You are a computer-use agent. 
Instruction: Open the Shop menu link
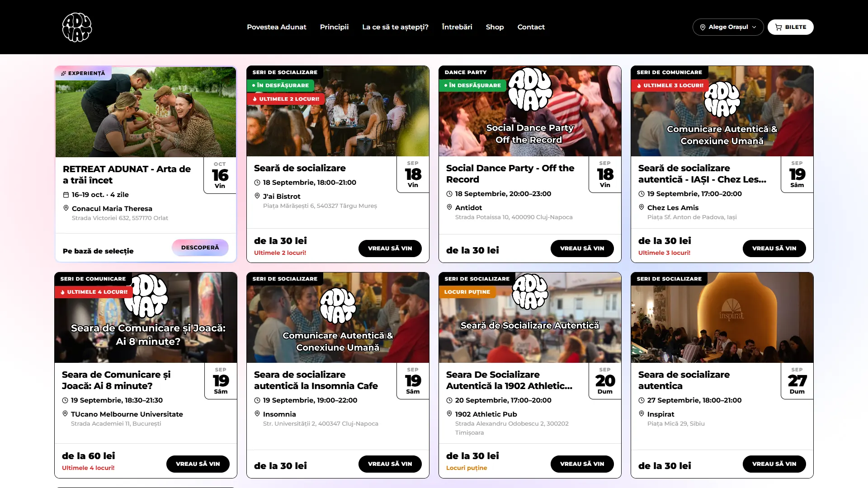[x=495, y=27]
